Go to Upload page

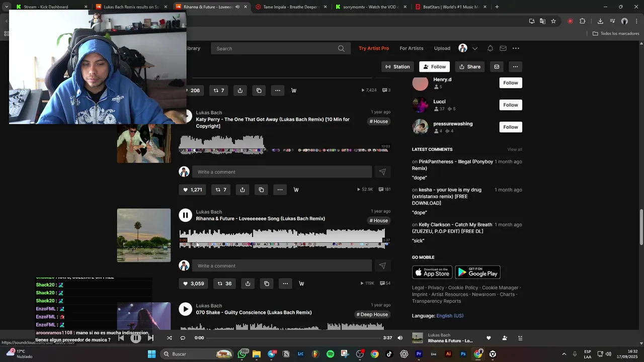(442, 48)
